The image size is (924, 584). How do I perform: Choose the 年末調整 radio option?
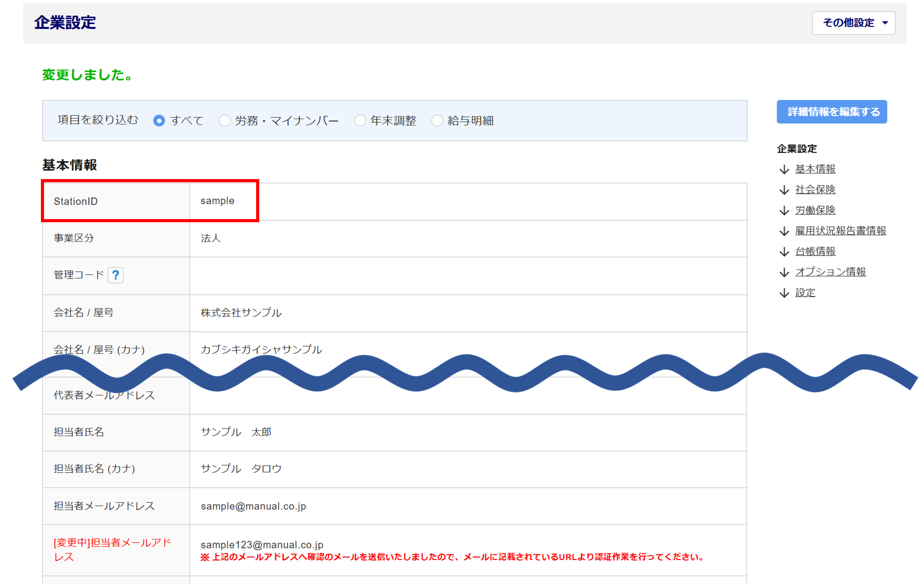(x=360, y=120)
